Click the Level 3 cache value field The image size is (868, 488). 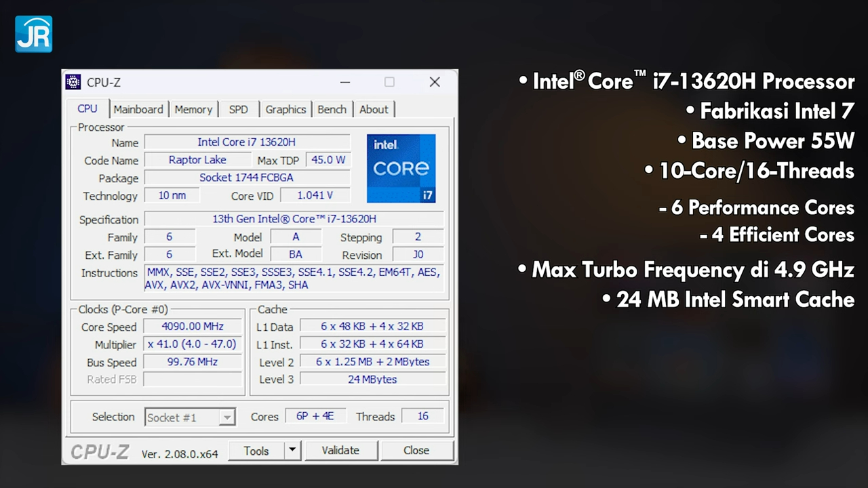coord(372,380)
